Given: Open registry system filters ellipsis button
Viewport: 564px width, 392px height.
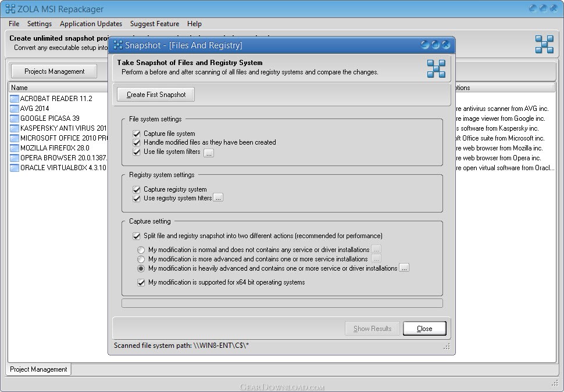Looking at the screenshot, I should [x=218, y=197].
